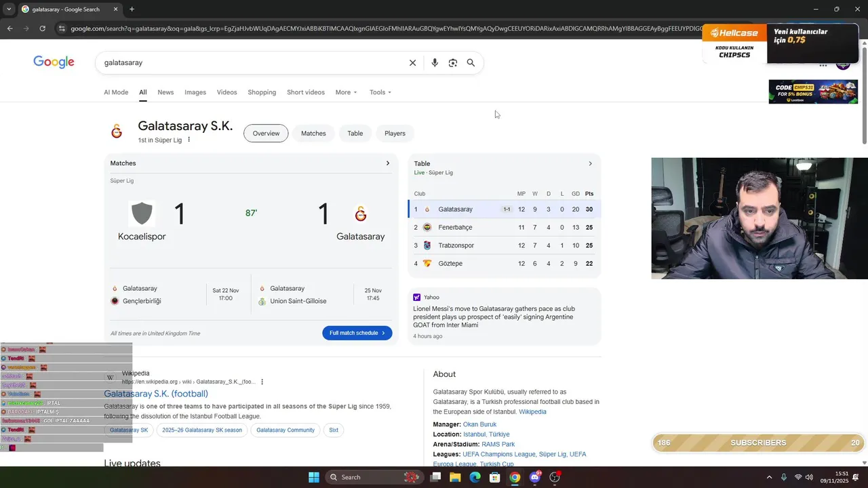
Task: Open the Tools dropdown
Action: (x=380, y=92)
